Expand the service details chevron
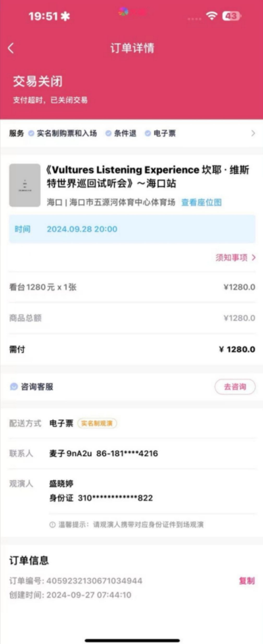263x644 pixels. [x=253, y=133]
